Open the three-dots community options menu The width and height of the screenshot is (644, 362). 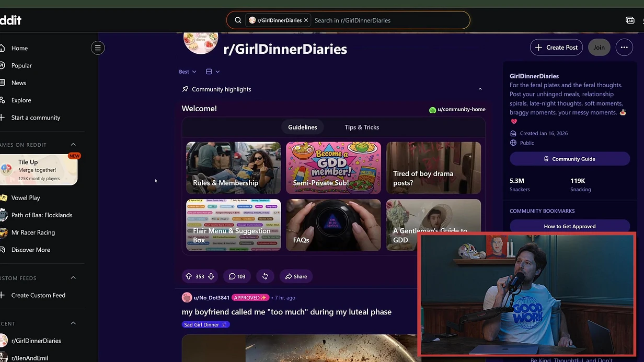[x=624, y=48]
